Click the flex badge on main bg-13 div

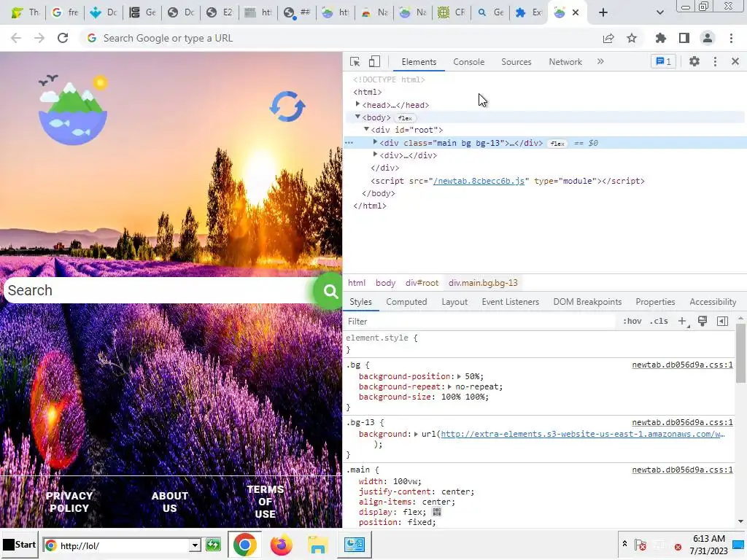pyautogui.click(x=557, y=144)
